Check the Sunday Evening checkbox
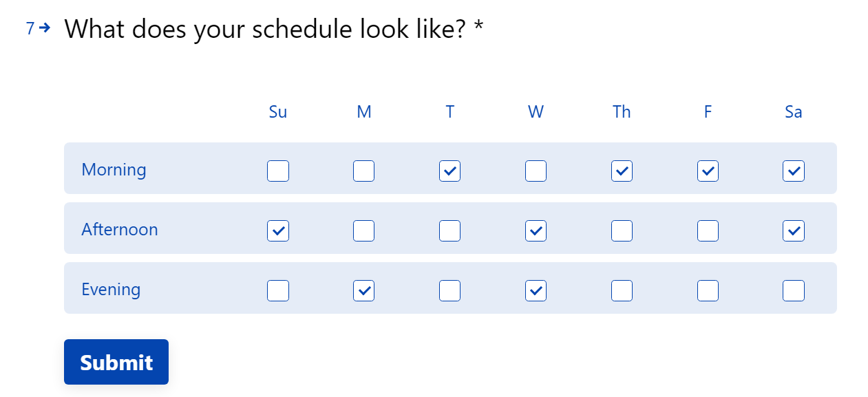The width and height of the screenshot is (868, 397). (278, 290)
